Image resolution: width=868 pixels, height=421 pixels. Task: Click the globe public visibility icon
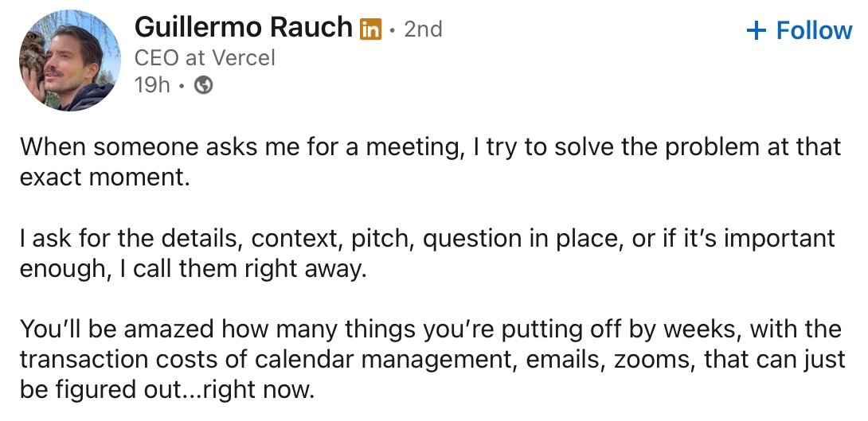(x=204, y=85)
